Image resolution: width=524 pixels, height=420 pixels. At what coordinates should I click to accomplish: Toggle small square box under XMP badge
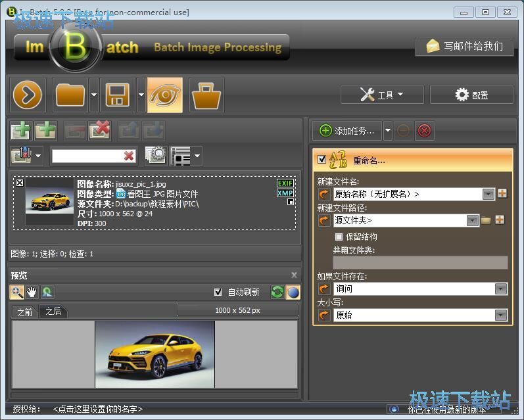pos(291,202)
